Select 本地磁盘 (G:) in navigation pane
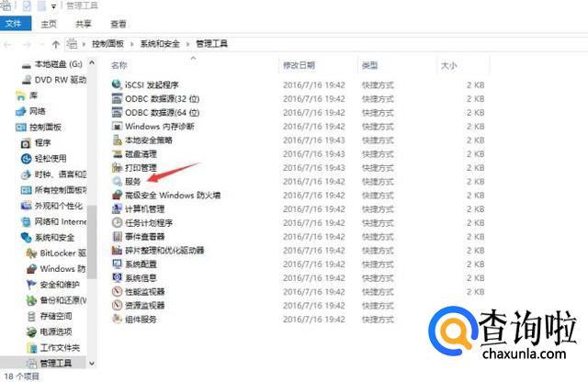 click(52, 64)
